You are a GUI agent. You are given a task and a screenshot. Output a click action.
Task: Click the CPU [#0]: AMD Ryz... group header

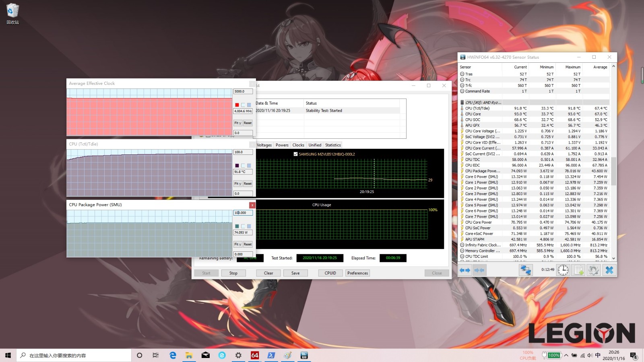534,103
